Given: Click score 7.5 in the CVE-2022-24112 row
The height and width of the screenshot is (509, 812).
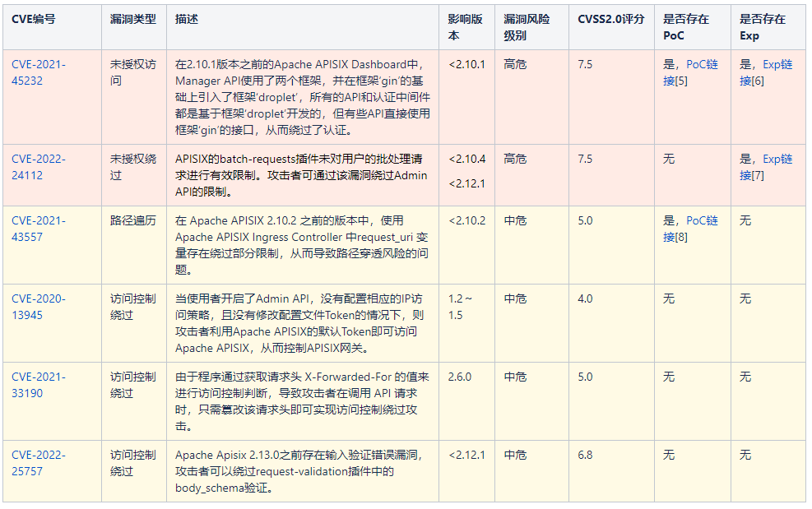Looking at the screenshot, I should pyautogui.click(x=585, y=160).
